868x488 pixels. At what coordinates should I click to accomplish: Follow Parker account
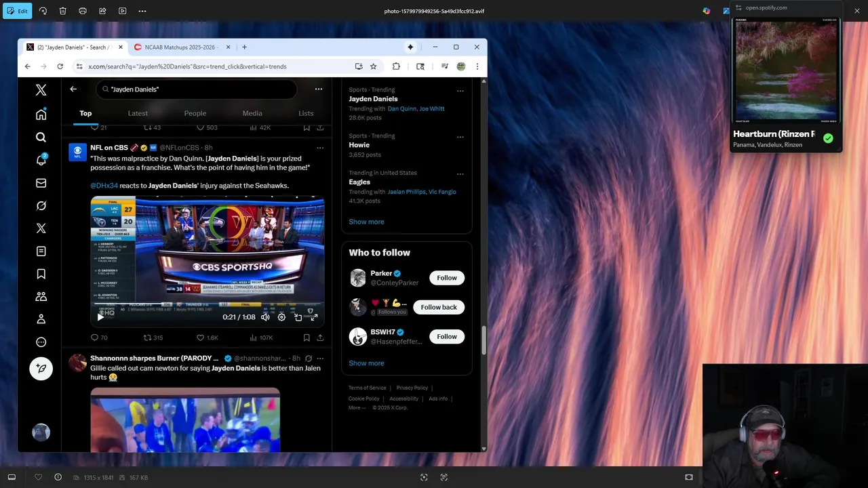point(447,278)
